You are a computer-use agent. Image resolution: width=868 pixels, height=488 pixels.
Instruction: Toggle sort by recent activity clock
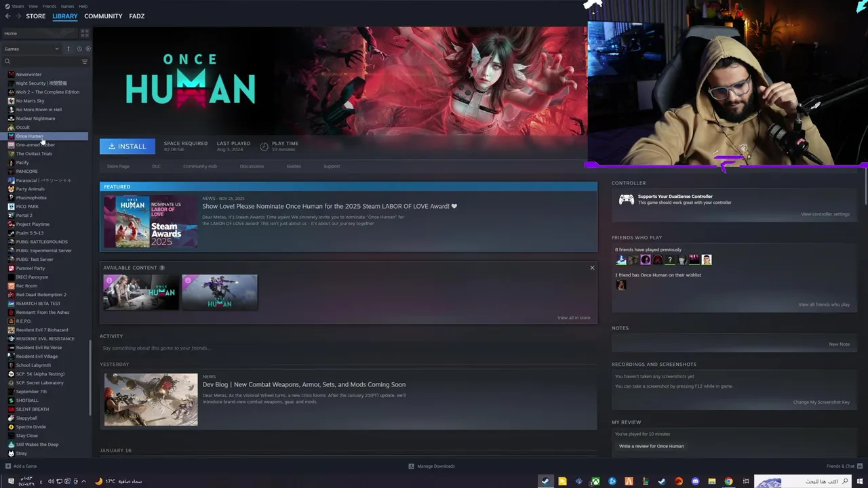pyautogui.click(x=79, y=49)
